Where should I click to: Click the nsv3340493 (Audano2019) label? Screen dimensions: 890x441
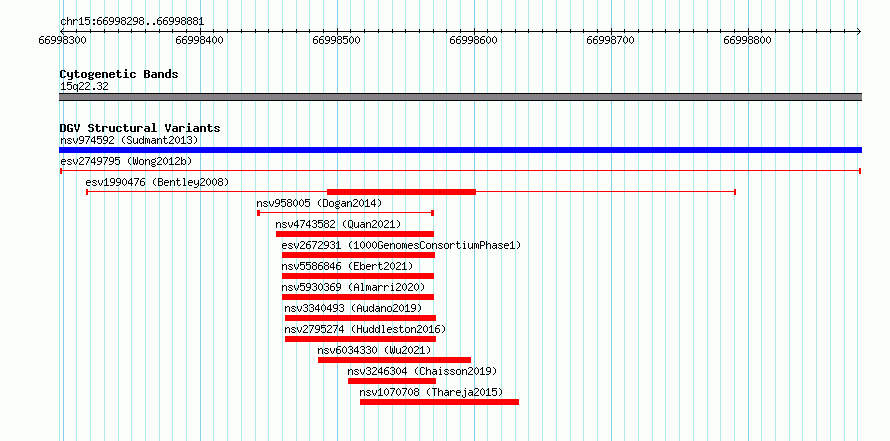coord(354,308)
